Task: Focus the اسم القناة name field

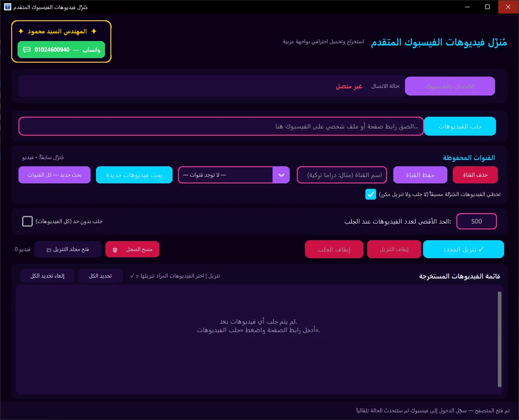Action: coord(342,175)
